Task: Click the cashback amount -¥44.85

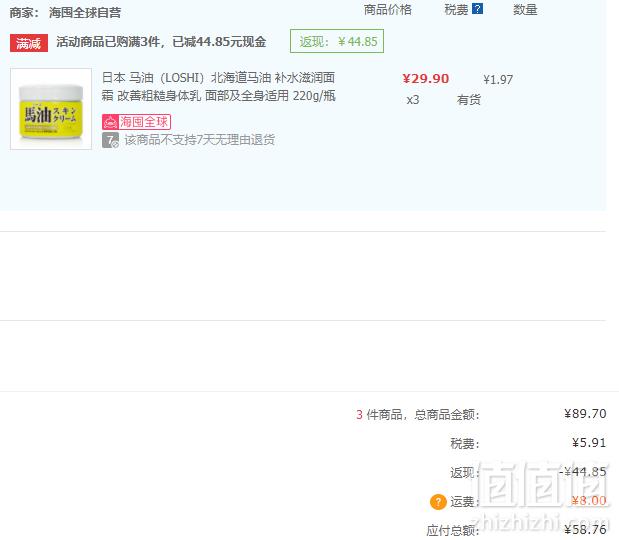Action: tap(583, 471)
